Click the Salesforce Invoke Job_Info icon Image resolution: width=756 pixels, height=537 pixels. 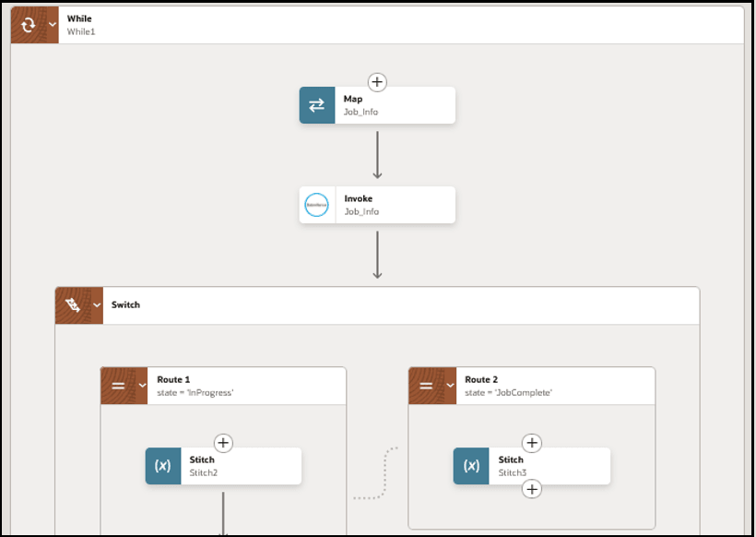pos(317,205)
